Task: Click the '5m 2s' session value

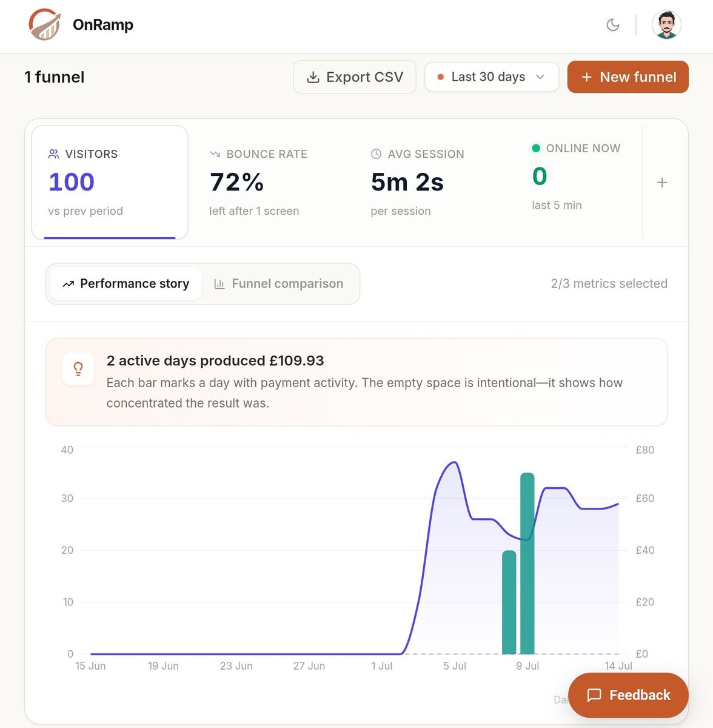Action: point(407,182)
